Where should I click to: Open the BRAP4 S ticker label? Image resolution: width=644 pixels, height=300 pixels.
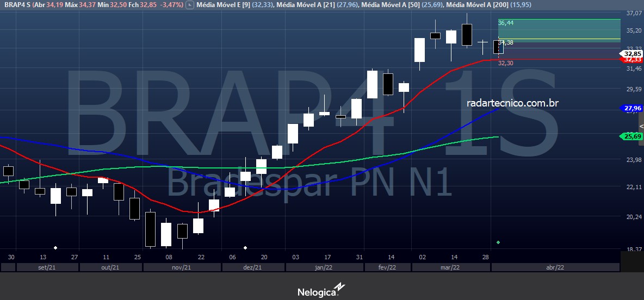pyautogui.click(x=16, y=5)
